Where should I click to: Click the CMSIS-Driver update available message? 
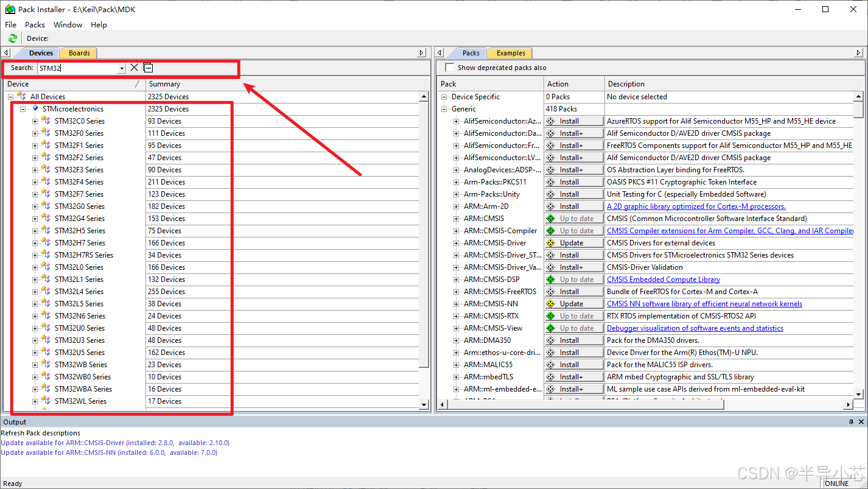click(x=115, y=443)
